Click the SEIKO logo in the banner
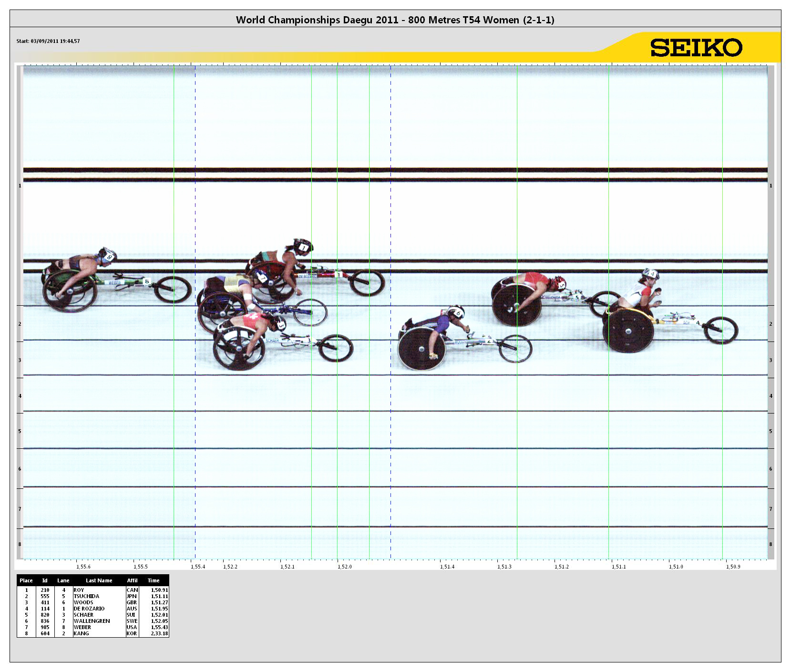 coord(696,48)
